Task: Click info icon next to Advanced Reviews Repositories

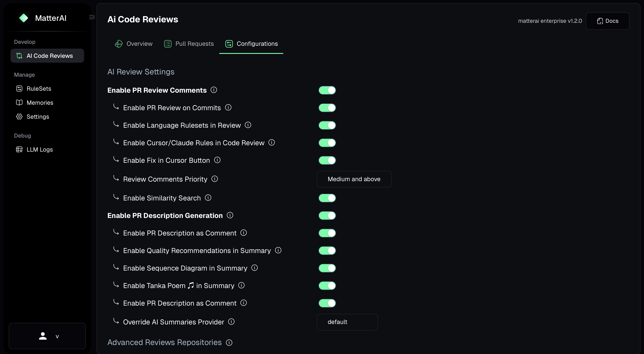Action: coord(229,343)
